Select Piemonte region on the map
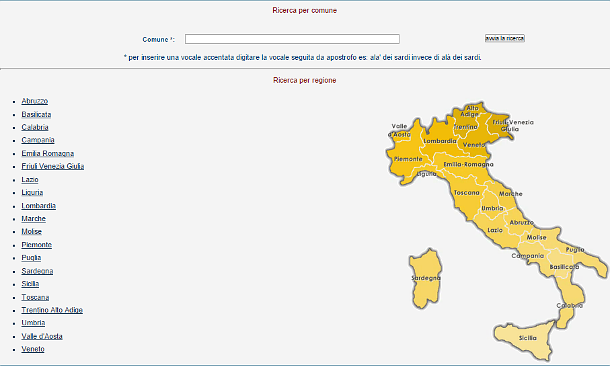The width and height of the screenshot is (610, 367). [408, 159]
